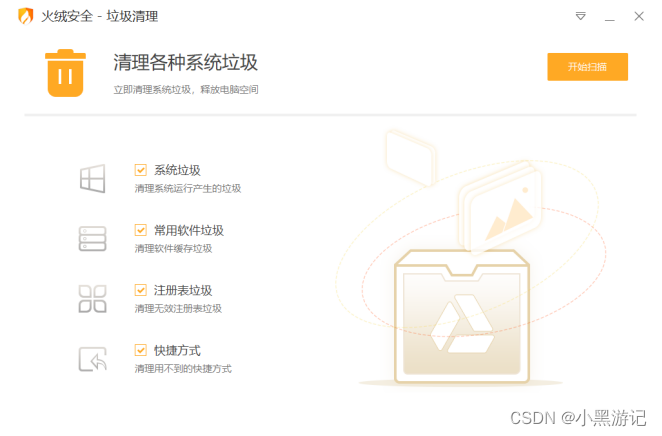This screenshot has width=662, height=436.
Task: Click the 注册表垃圾 label text
Action: (x=183, y=290)
